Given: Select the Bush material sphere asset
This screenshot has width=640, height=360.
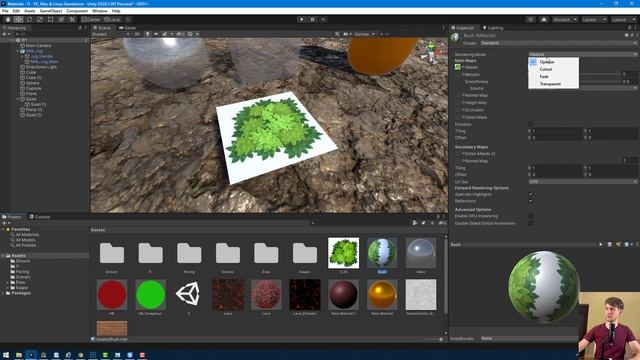Looking at the screenshot, I should [382, 253].
